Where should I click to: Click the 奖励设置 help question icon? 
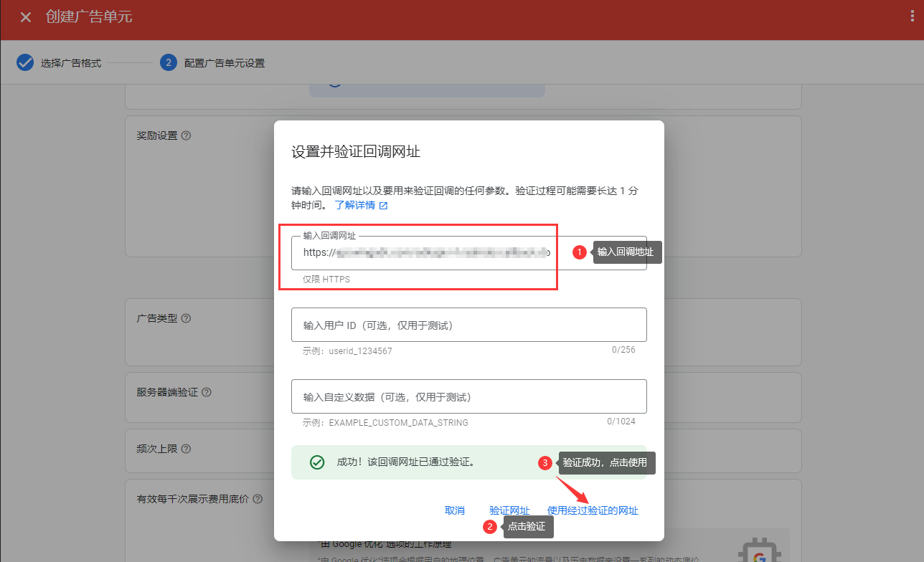click(187, 135)
